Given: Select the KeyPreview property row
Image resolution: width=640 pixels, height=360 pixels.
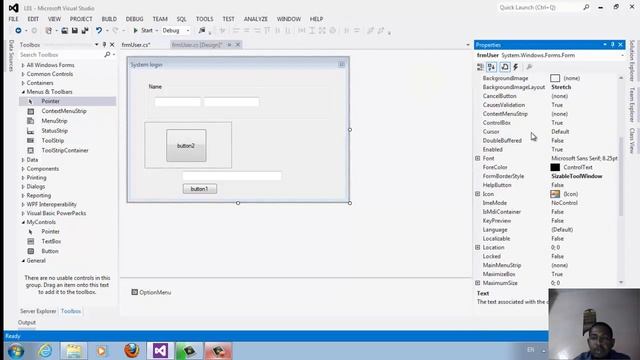Looking at the screenshot, I should (x=547, y=221).
